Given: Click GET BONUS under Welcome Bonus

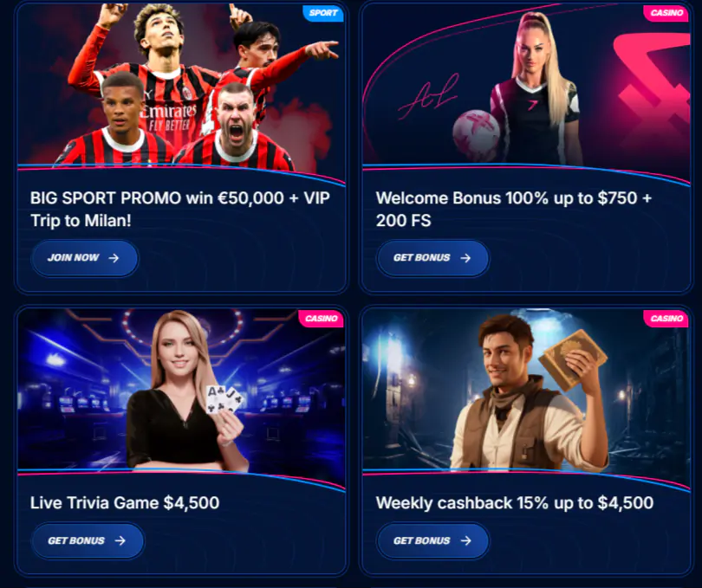Looking at the screenshot, I should (432, 258).
